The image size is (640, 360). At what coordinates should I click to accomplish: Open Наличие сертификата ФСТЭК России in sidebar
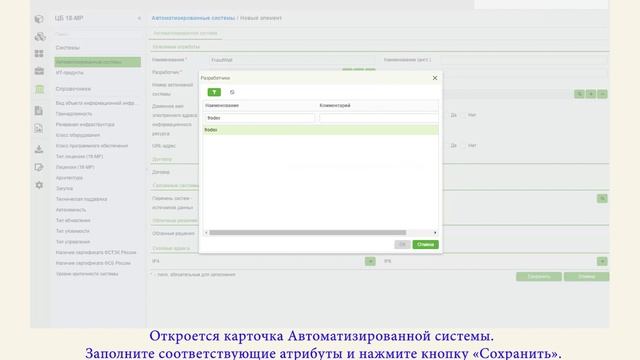point(96,253)
